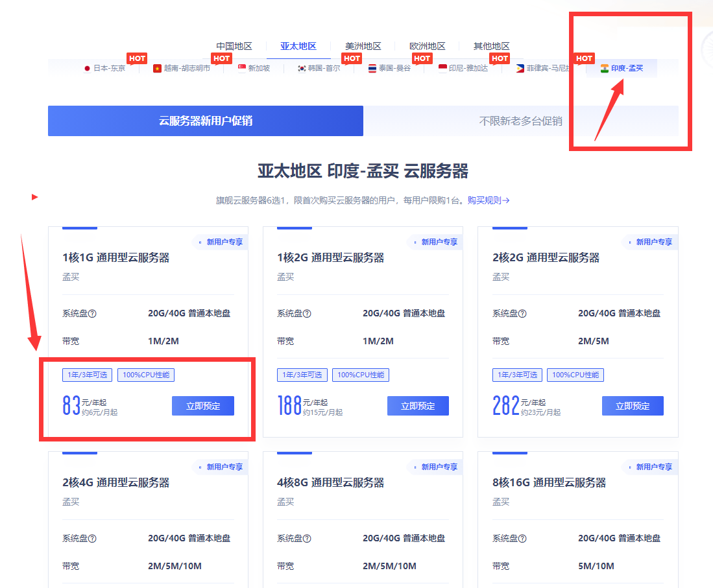Screen dimensions: 713x588
Task: Click the 100%CPU性能 tag in 1核1G card
Action: click(x=146, y=375)
